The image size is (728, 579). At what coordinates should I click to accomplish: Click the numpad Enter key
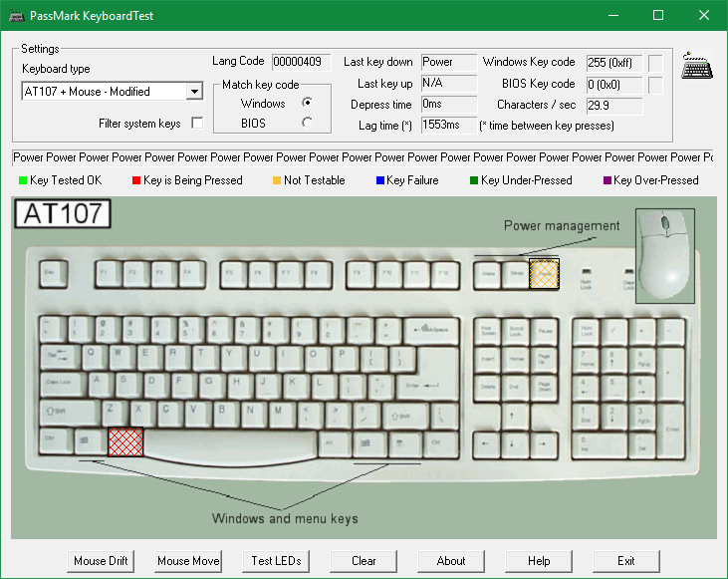(x=671, y=431)
